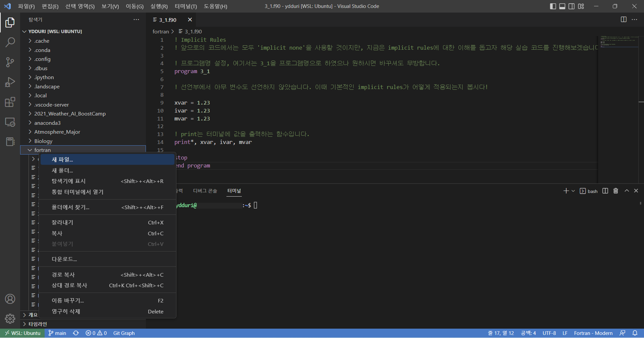Click the notifications bell in status bar

(x=635, y=333)
